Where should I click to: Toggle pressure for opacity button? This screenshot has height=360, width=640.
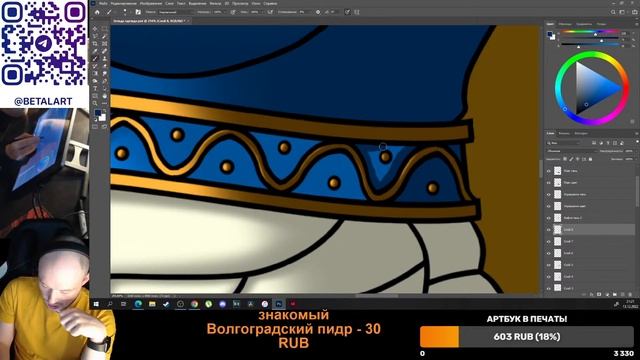click(233, 12)
